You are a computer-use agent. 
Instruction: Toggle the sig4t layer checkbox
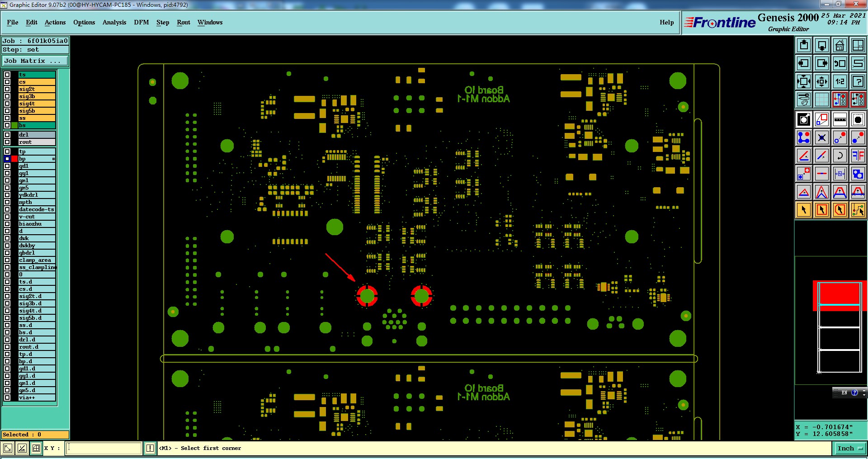click(7, 104)
